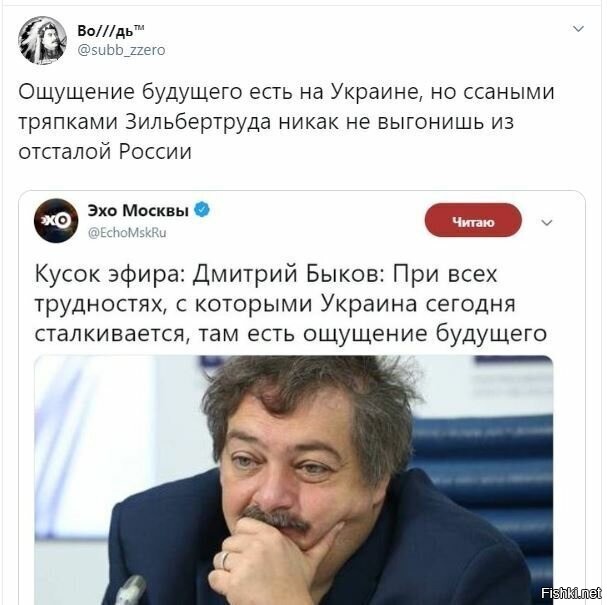Open the Fishki.net watermark logo

pyautogui.click(x=571, y=593)
